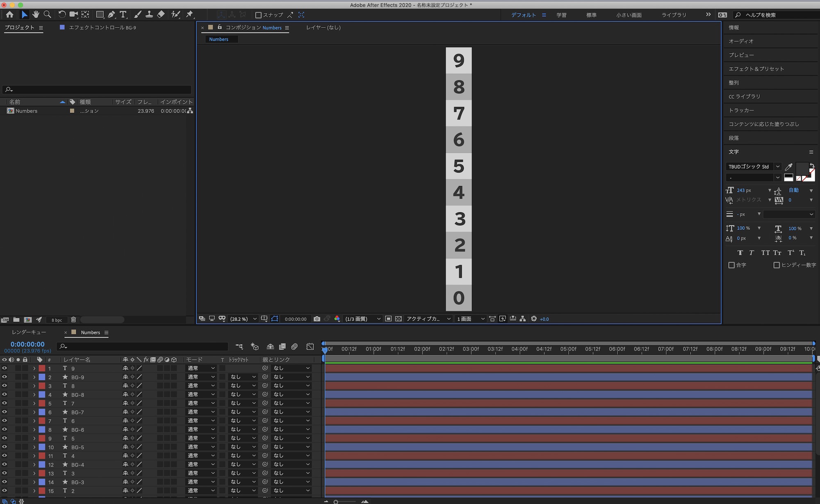The image size is (820, 504).
Task: Switch to the レンダーキュー tab
Action: 29,332
